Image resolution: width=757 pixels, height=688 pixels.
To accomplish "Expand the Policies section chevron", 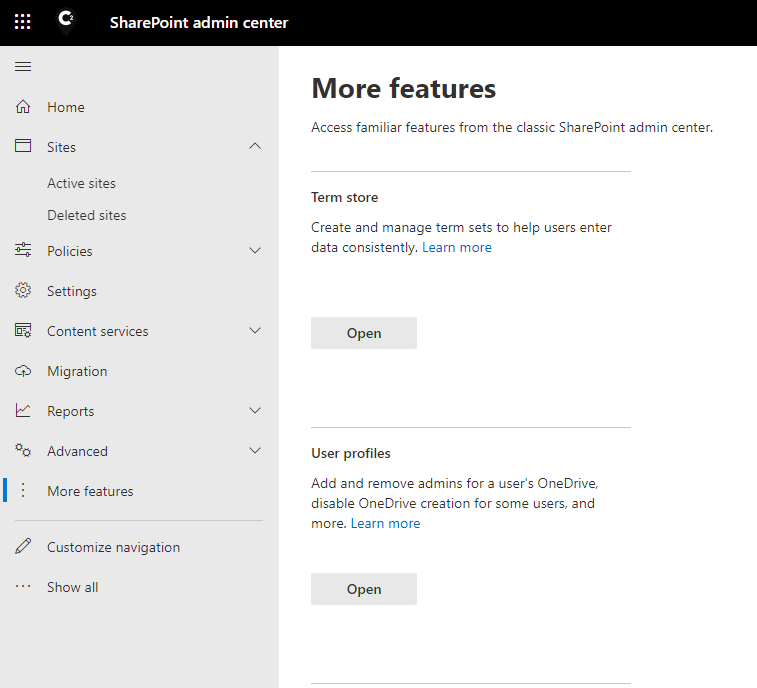I will [x=255, y=250].
